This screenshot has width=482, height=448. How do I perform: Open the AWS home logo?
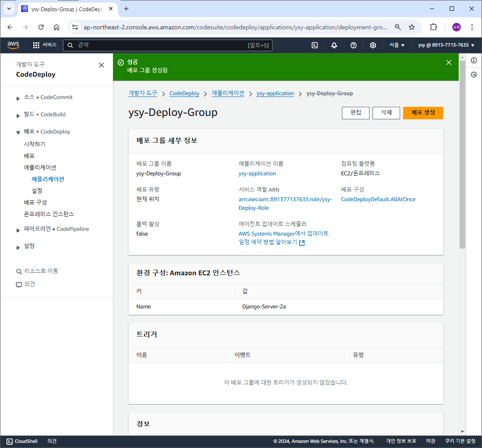[x=13, y=45]
